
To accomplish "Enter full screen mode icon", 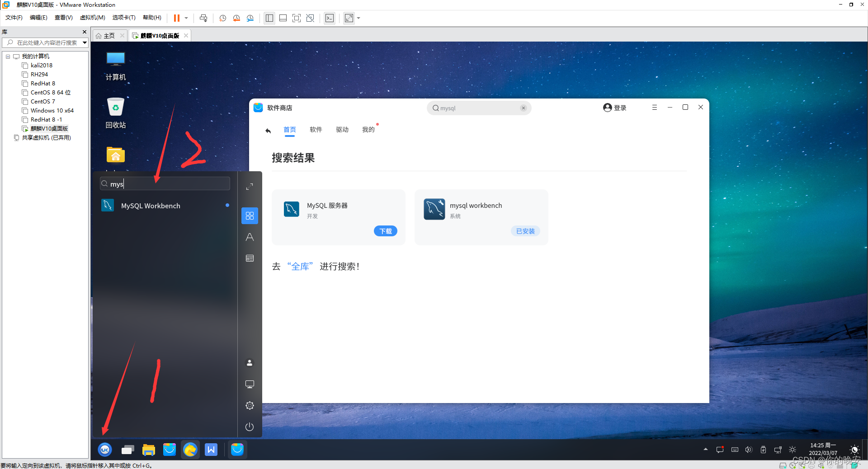I will tap(297, 18).
